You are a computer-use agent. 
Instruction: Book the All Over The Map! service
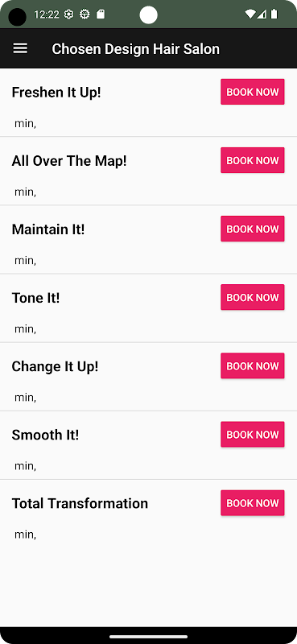(253, 160)
